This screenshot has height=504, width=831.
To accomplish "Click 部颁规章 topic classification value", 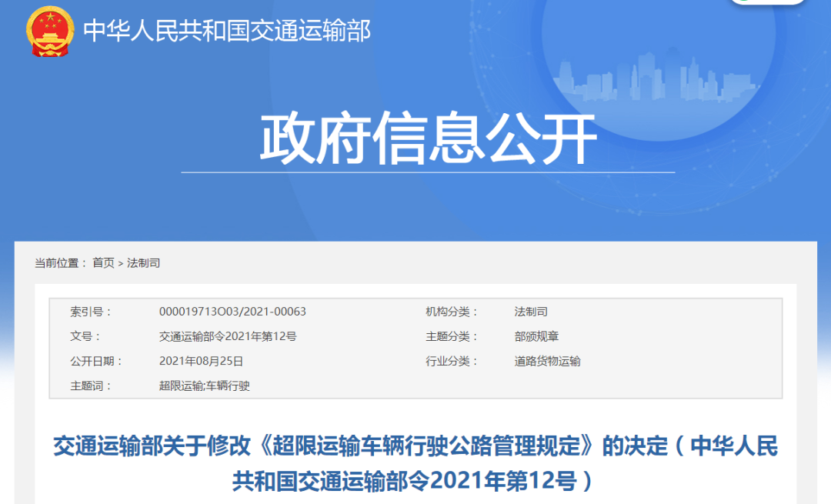I will tap(536, 336).
